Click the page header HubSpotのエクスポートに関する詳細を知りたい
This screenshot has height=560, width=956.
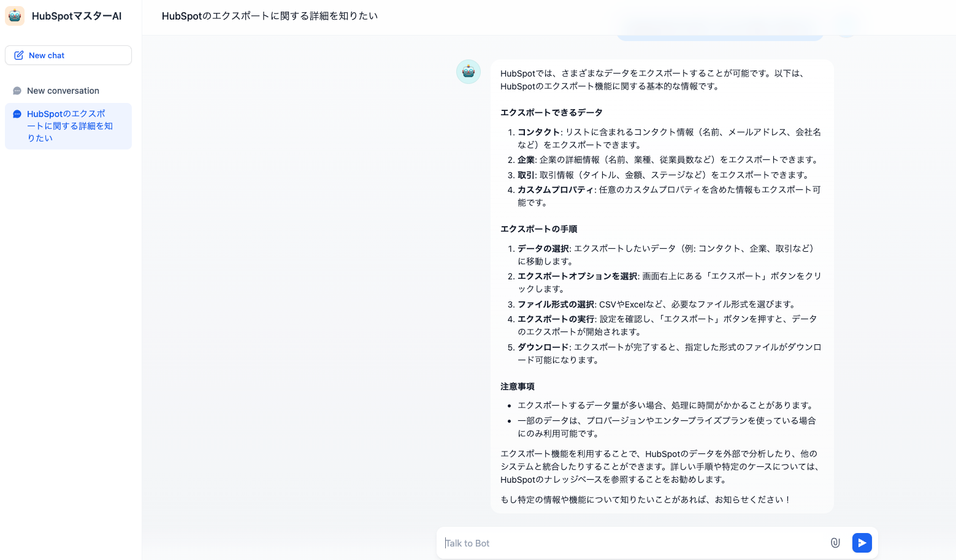(270, 16)
